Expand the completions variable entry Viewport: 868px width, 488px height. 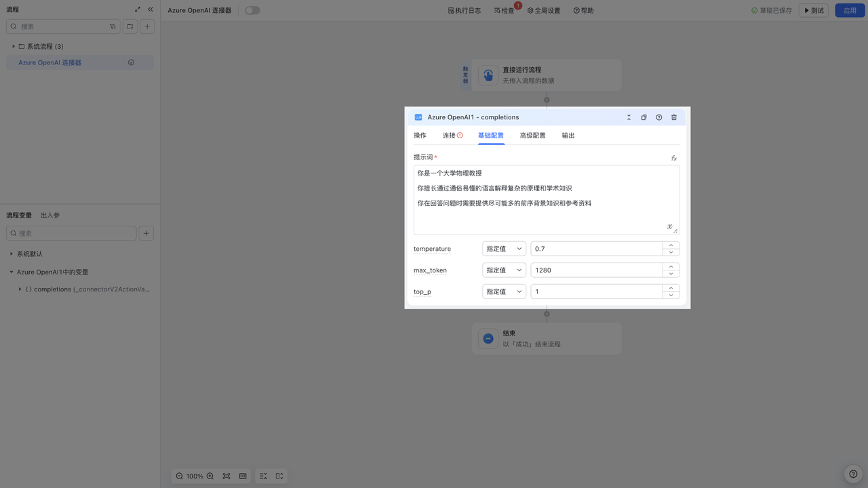20,289
